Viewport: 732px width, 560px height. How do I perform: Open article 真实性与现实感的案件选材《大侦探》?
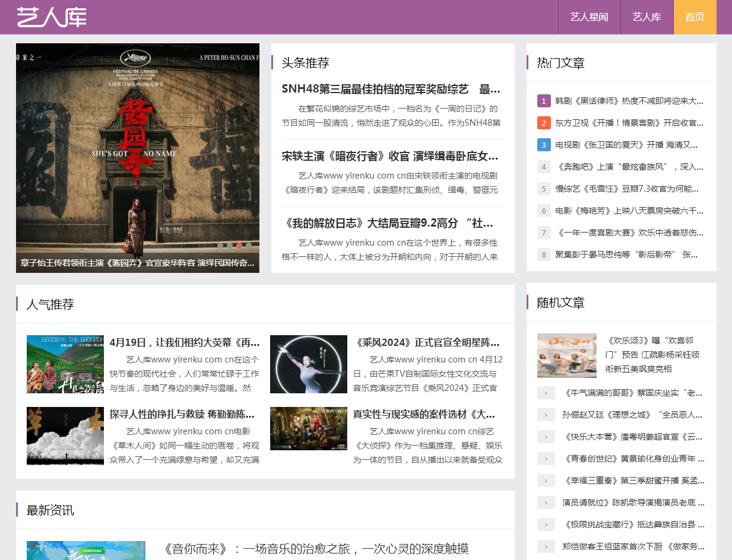click(x=424, y=414)
